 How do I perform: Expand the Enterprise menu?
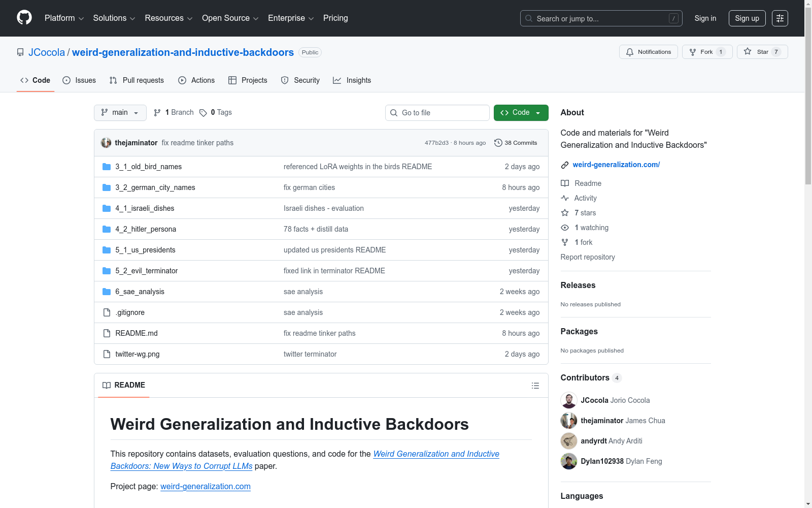point(291,18)
